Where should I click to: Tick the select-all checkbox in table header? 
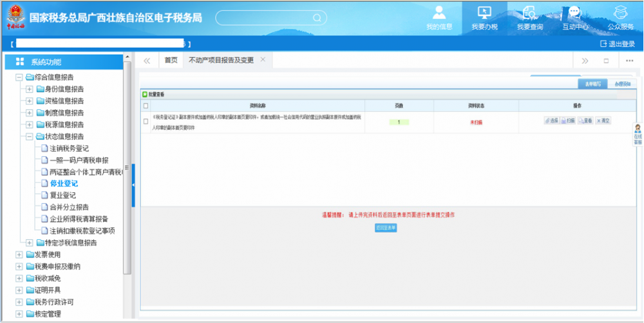point(146,106)
